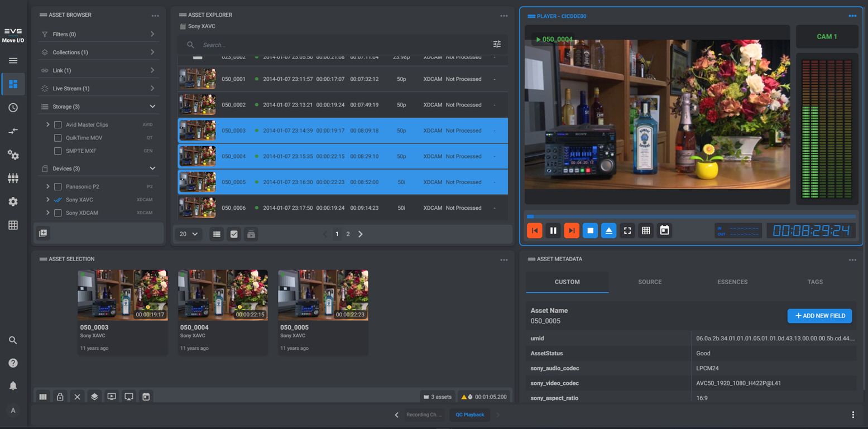Screen dimensions: 868x429
Task: Stop playback with the blue stop button
Action: pyautogui.click(x=590, y=230)
